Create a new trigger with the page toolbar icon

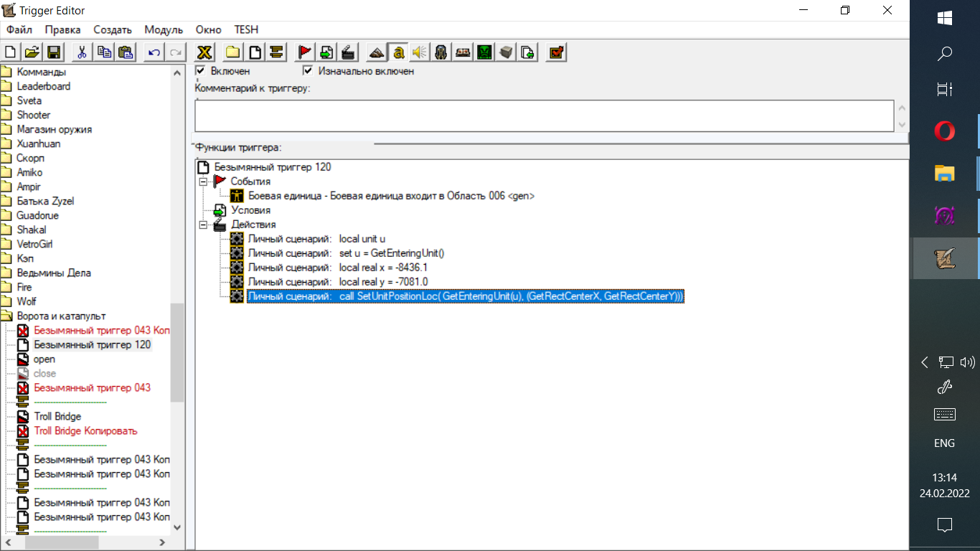pyautogui.click(x=255, y=52)
